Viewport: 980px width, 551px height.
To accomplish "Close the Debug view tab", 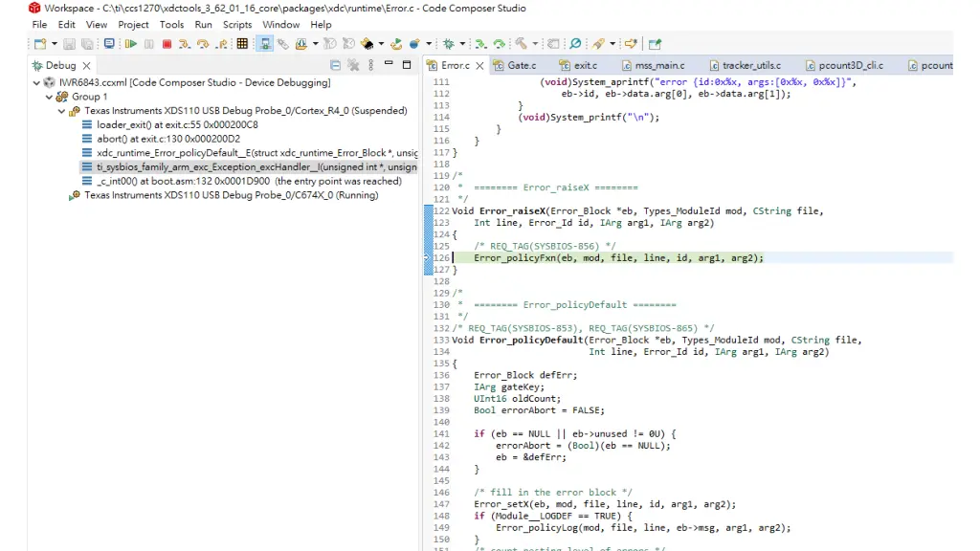I will coord(87,65).
